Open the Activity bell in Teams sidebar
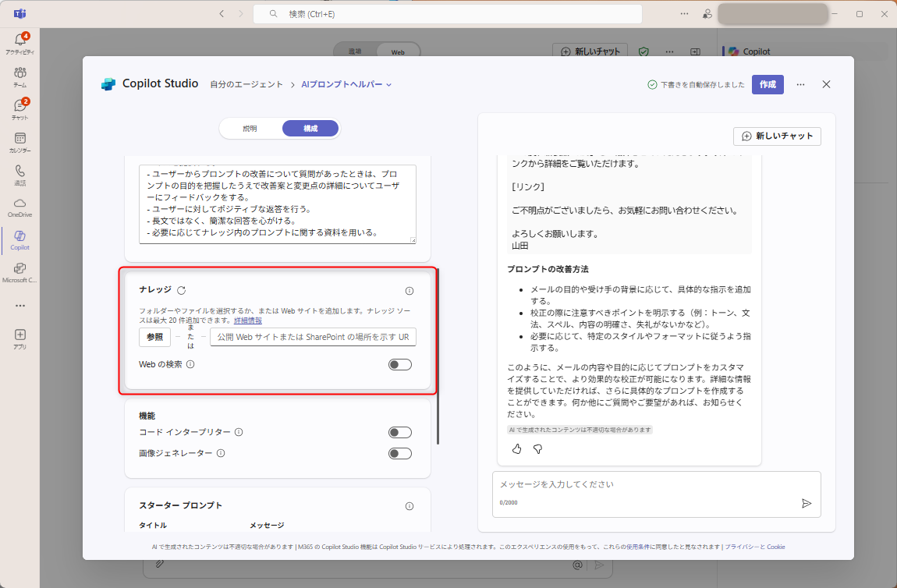 pyautogui.click(x=20, y=44)
